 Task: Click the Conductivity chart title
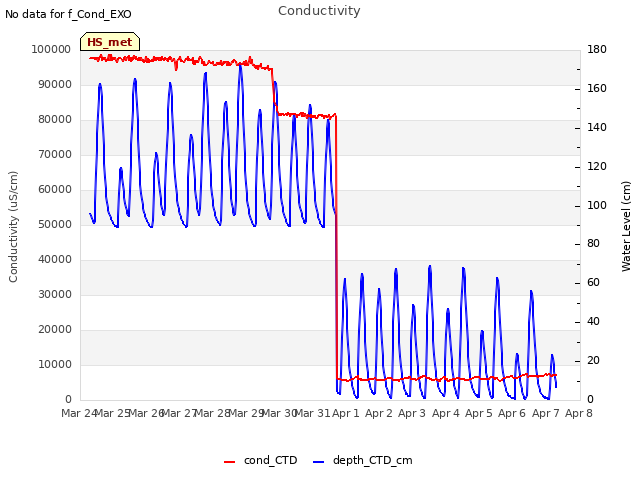tap(319, 11)
